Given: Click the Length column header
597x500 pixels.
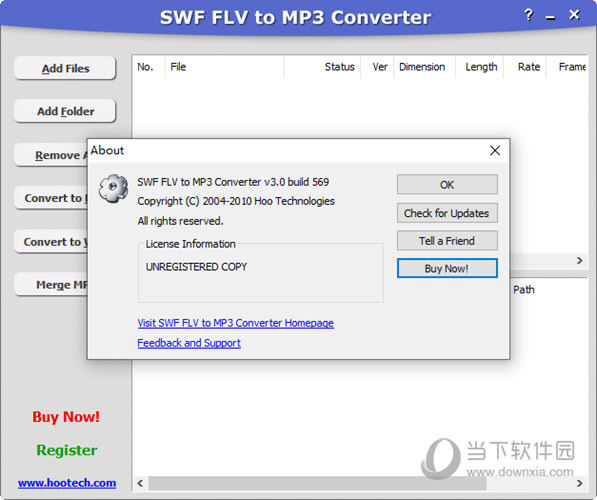Looking at the screenshot, I should (x=479, y=67).
